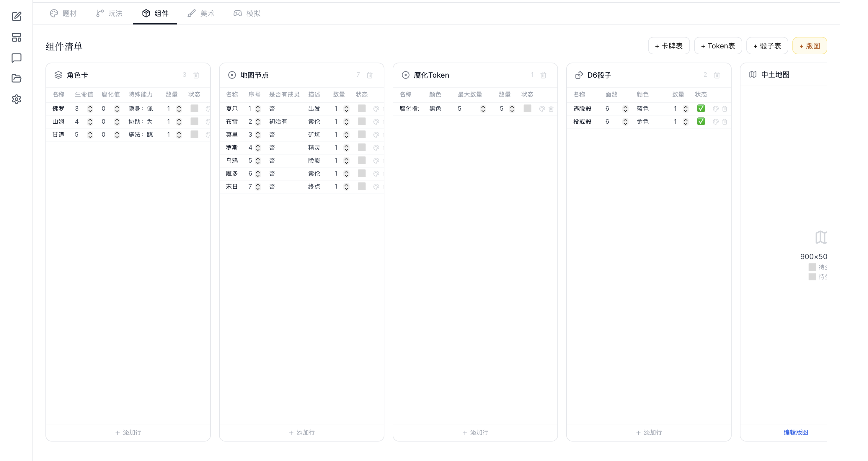Adjust 逃脱骰 面数 stepper arrows
868x461 pixels.
[625, 109]
